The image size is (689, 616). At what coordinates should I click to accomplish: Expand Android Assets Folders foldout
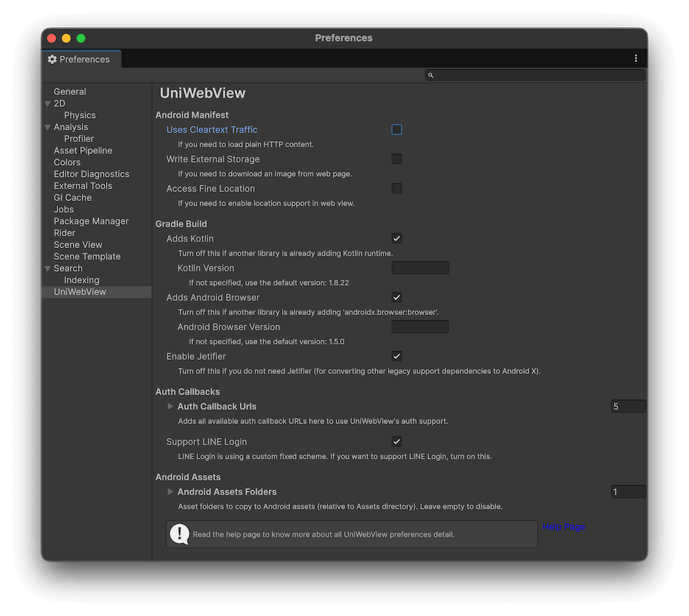click(171, 492)
